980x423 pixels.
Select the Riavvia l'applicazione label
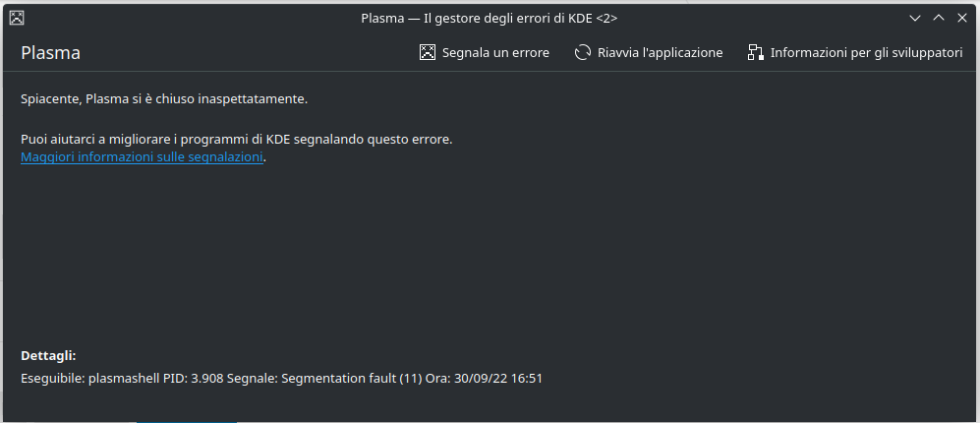pos(660,52)
